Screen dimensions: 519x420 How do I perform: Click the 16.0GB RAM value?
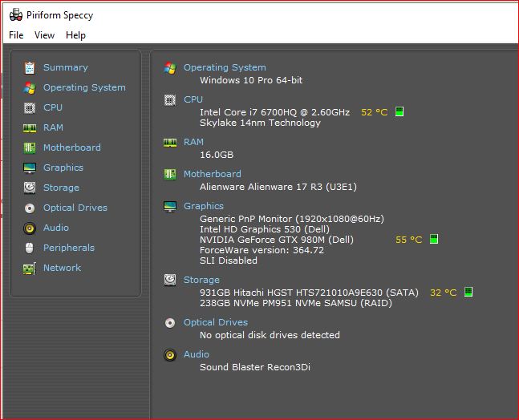[217, 155]
